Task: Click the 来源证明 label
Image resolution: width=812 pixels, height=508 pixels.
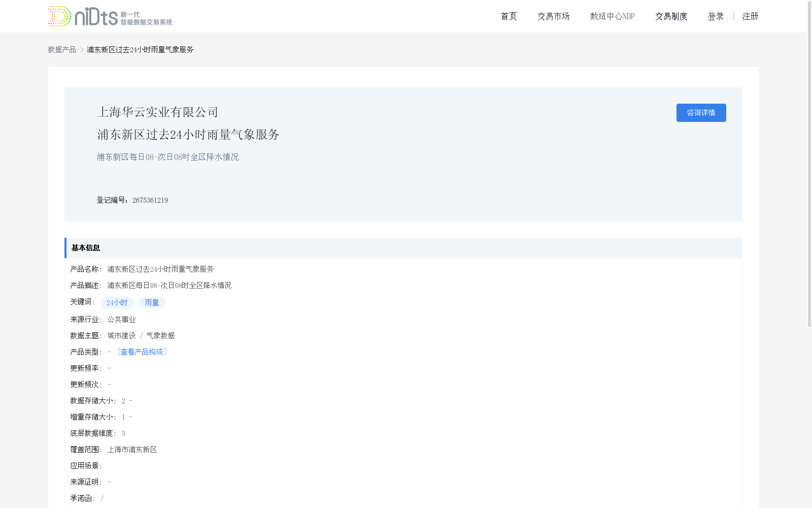Action: coord(86,482)
